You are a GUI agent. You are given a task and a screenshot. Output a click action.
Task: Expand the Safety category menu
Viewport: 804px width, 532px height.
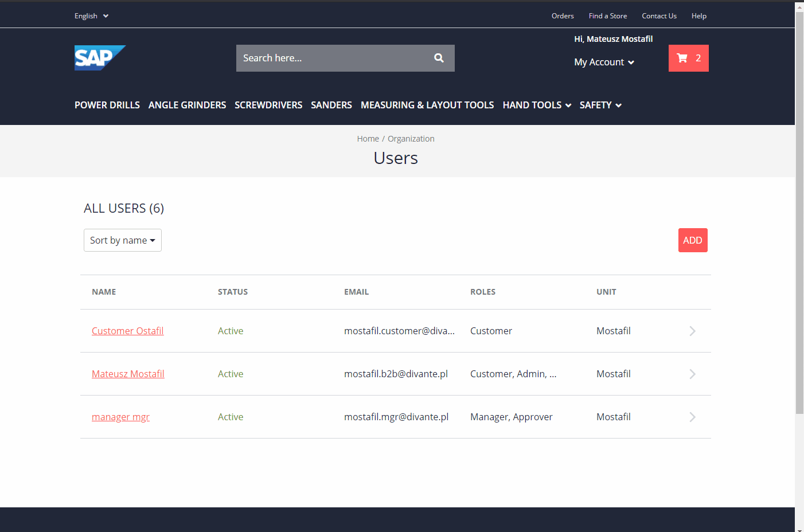(x=600, y=105)
